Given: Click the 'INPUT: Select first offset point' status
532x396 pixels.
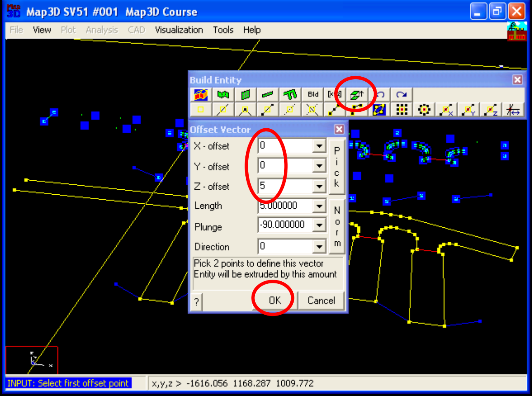Looking at the screenshot, I should pyautogui.click(x=68, y=383).
